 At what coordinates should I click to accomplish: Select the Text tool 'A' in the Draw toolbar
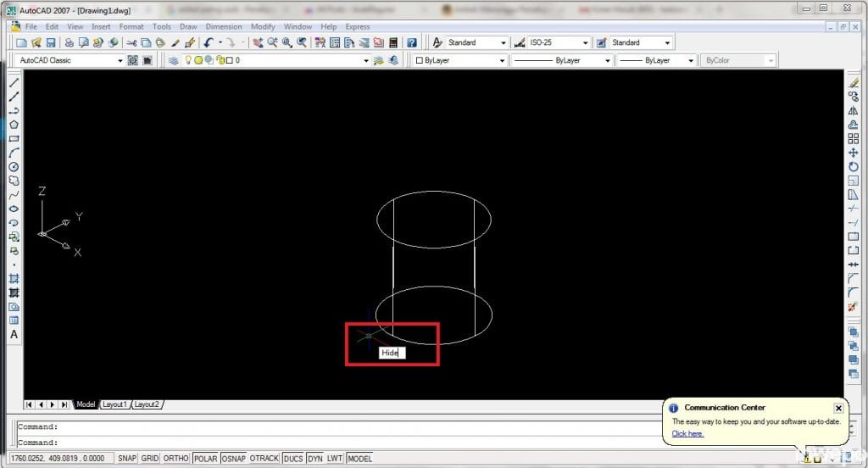coord(14,334)
